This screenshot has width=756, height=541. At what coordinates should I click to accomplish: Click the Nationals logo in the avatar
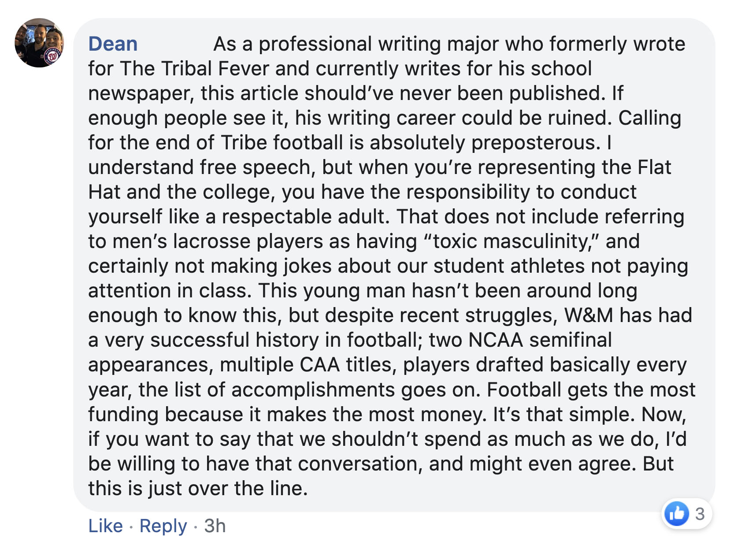tap(53, 57)
